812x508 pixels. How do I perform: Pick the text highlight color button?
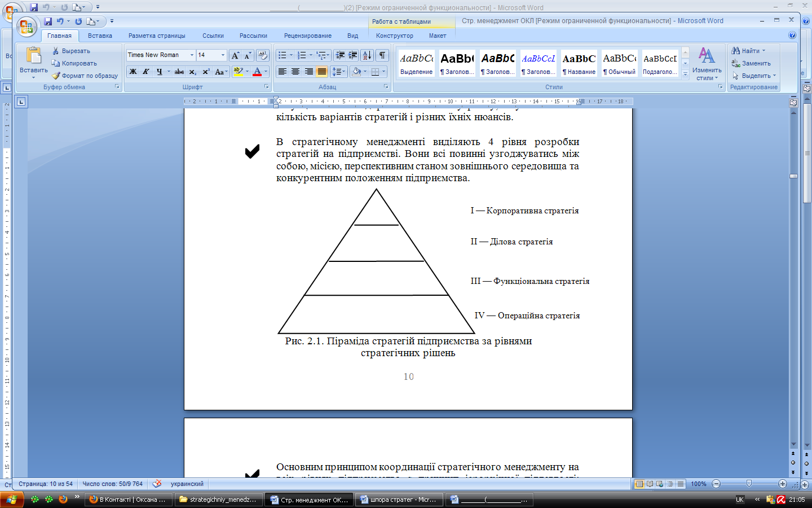click(238, 72)
